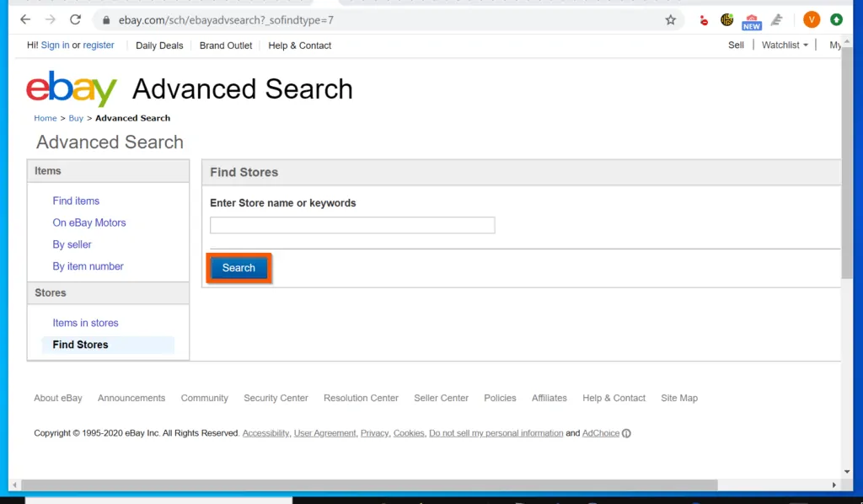The height and width of the screenshot is (504, 863).
Task: Click the register link
Action: pos(99,46)
